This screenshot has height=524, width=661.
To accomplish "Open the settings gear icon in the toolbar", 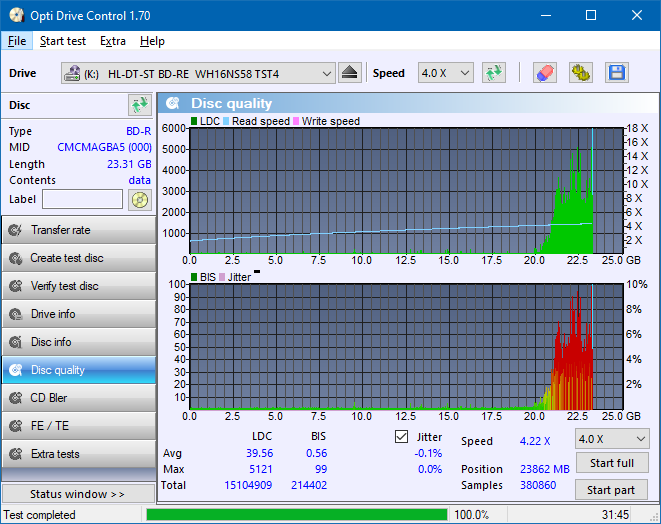I will click(x=580, y=73).
